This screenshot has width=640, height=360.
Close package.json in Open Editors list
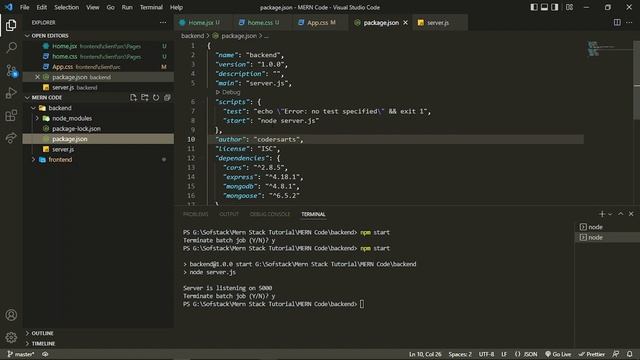(x=38, y=77)
